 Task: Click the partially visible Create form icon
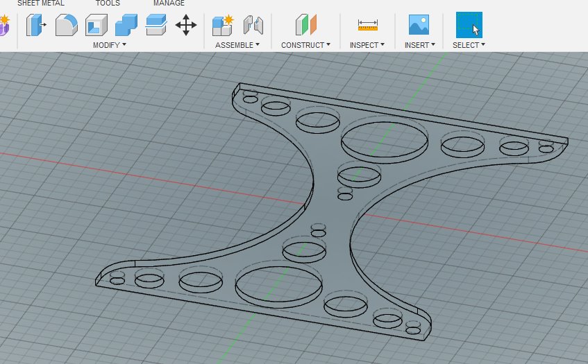point(4,25)
